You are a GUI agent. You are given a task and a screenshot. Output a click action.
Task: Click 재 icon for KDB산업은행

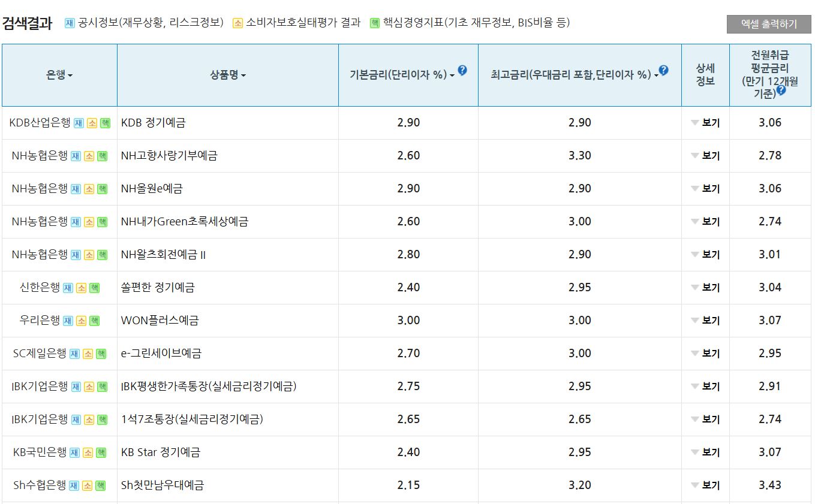point(79,123)
